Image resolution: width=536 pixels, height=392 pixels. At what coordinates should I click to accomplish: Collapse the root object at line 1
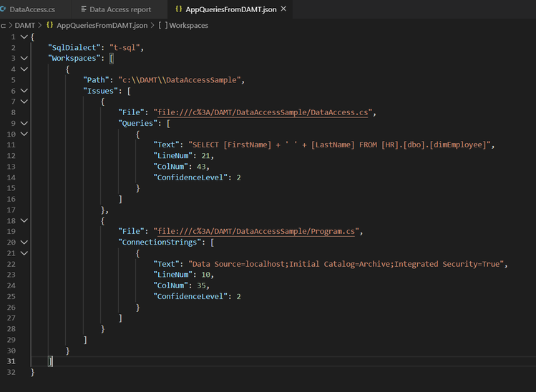(24, 36)
